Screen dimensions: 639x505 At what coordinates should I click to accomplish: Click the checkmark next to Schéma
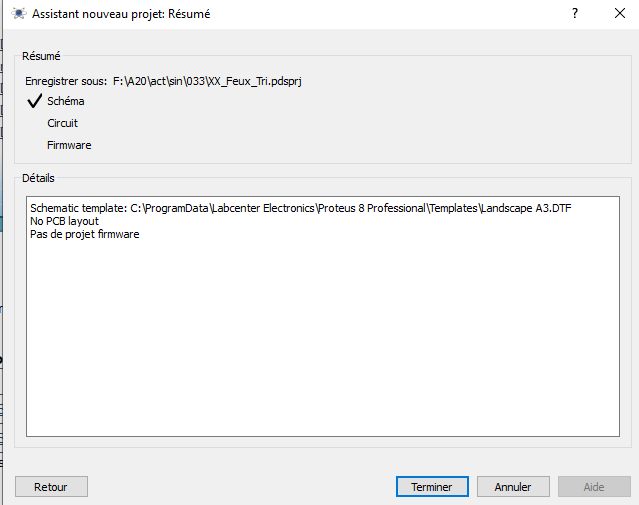(35, 101)
